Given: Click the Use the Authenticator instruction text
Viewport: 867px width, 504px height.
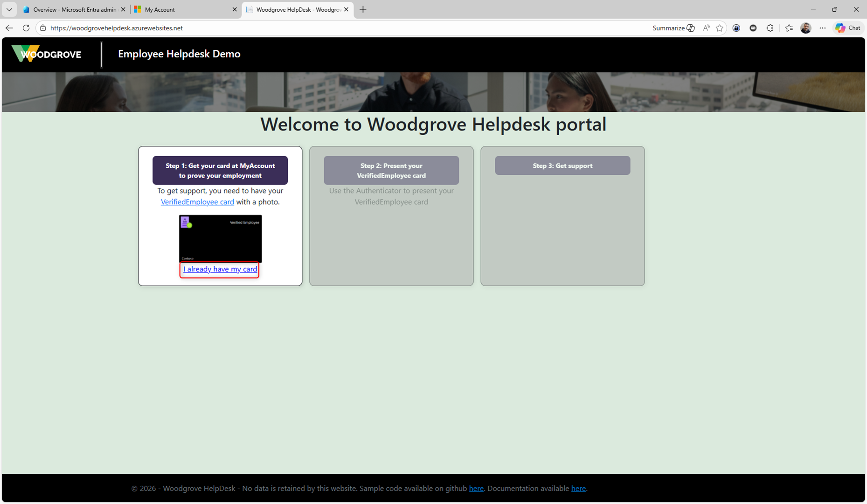Looking at the screenshot, I should [x=391, y=196].
